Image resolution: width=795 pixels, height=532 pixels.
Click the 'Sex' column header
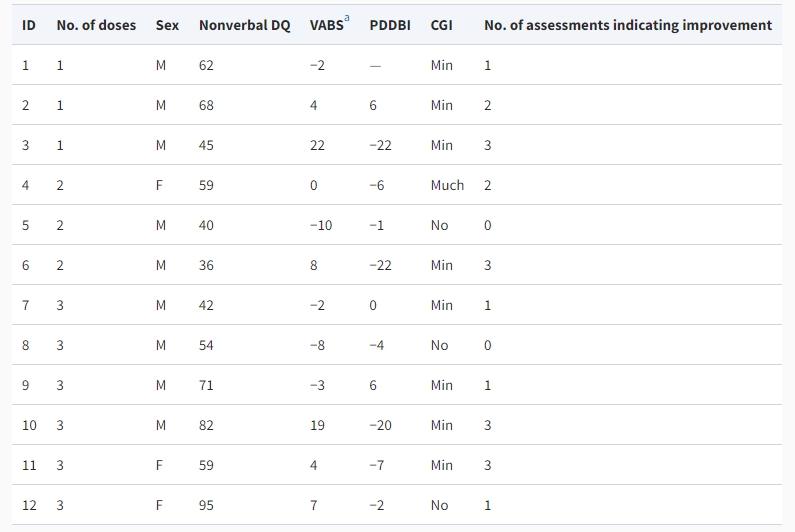(x=167, y=25)
